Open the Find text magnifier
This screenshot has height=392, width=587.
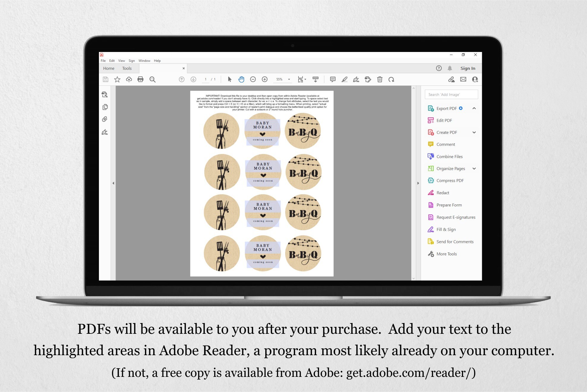click(x=152, y=79)
